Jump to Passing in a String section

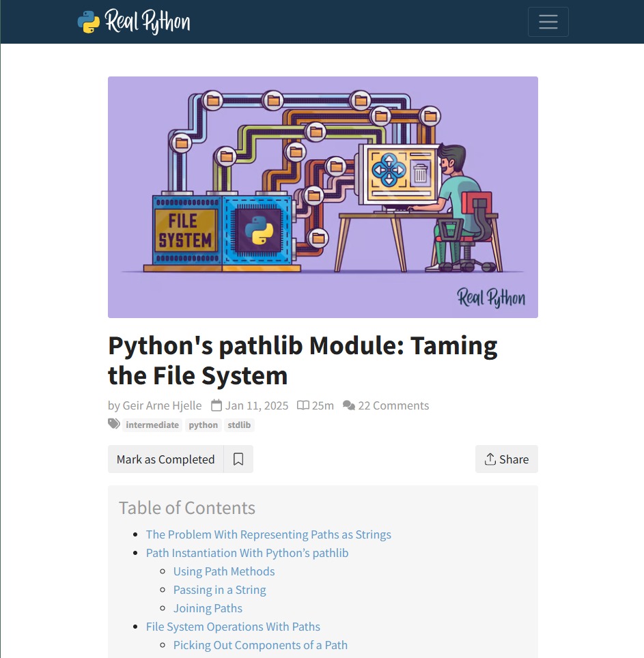220,590
